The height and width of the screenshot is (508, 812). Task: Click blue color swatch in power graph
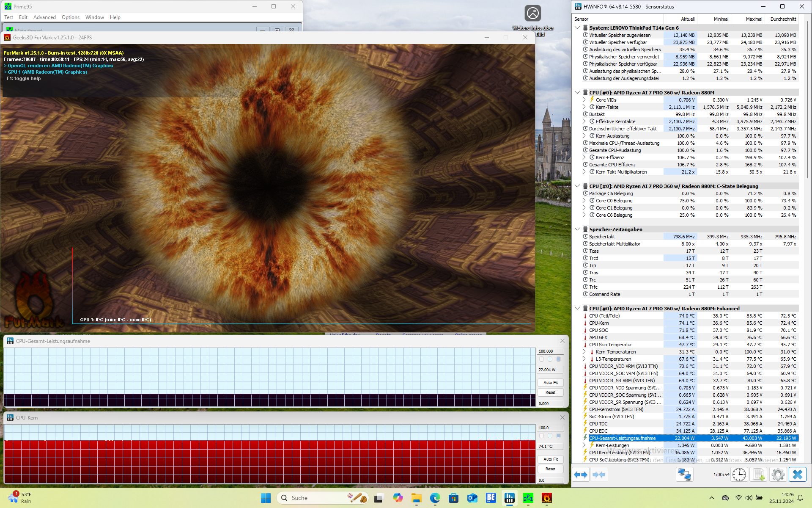558,359
